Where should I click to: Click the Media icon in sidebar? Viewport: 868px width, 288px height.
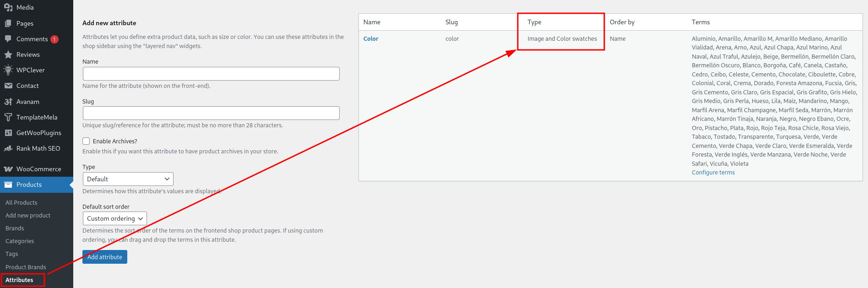pyautogui.click(x=8, y=7)
